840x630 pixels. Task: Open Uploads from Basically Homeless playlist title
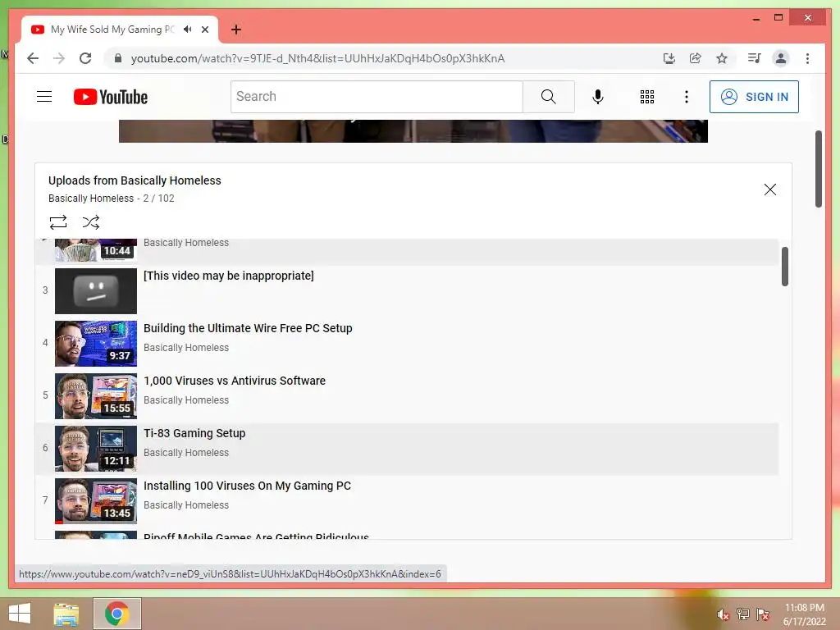135,180
